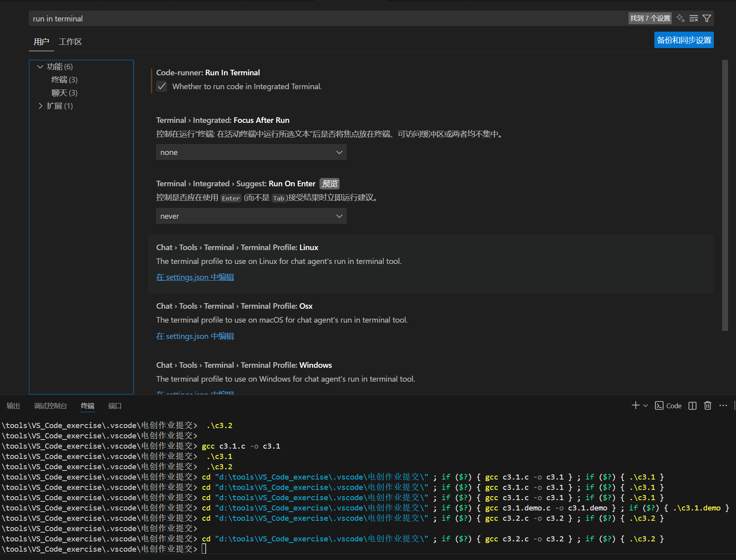This screenshot has height=560, width=736.
Task: Click 'Code-runner: Run In Terminal' setting title
Action: [x=208, y=73]
